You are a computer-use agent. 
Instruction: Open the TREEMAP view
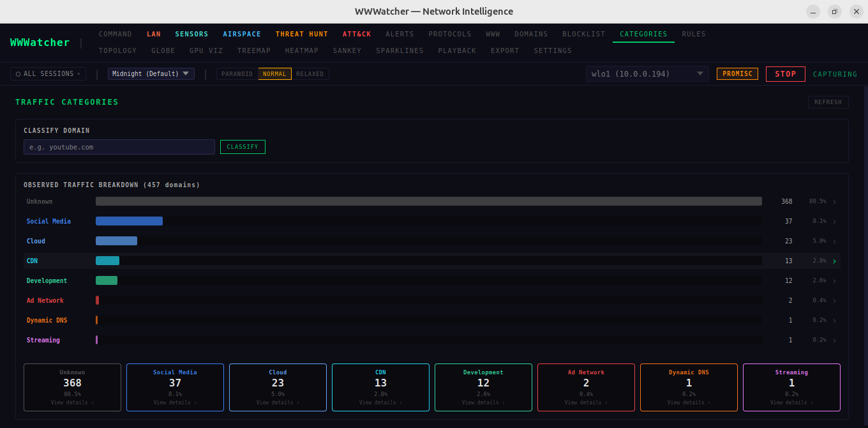(x=254, y=50)
